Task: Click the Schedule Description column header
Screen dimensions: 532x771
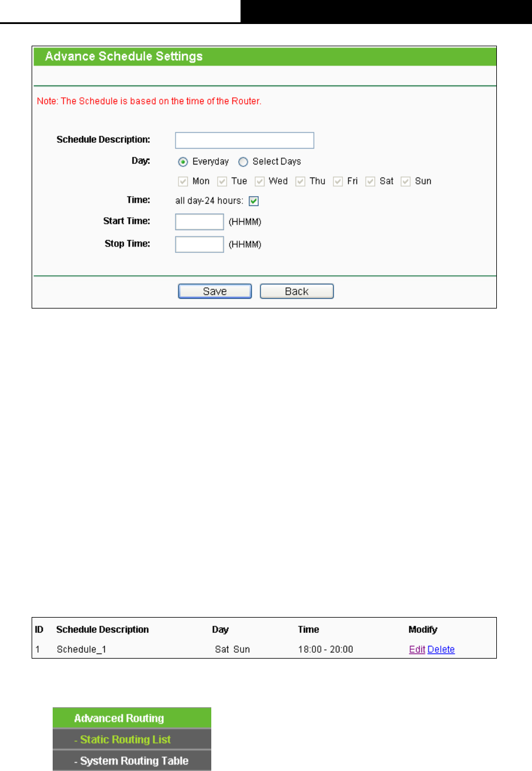Action: (102, 630)
